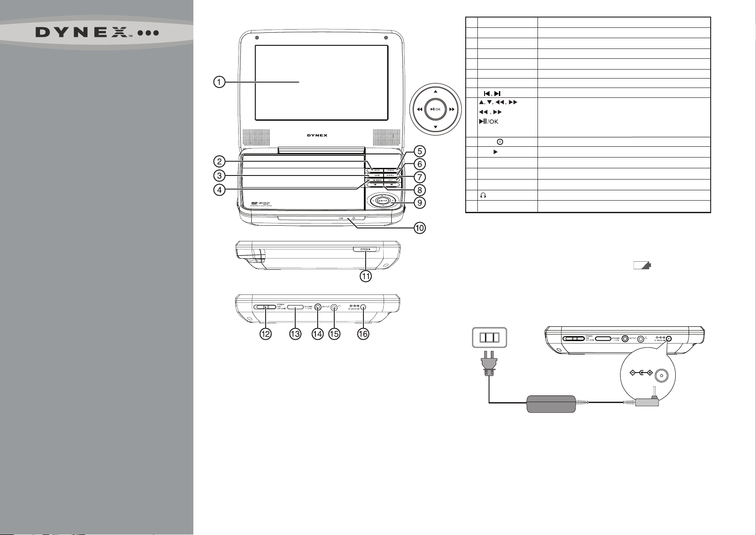
Task: Click the wall outlet illustration
Action: pyautogui.click(x=489, y=337)
